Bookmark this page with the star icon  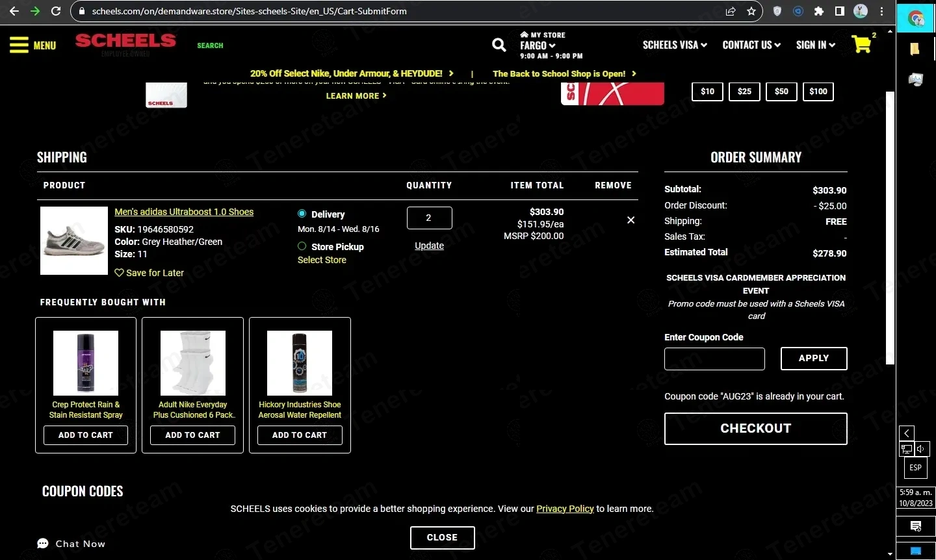click(751, 11)
